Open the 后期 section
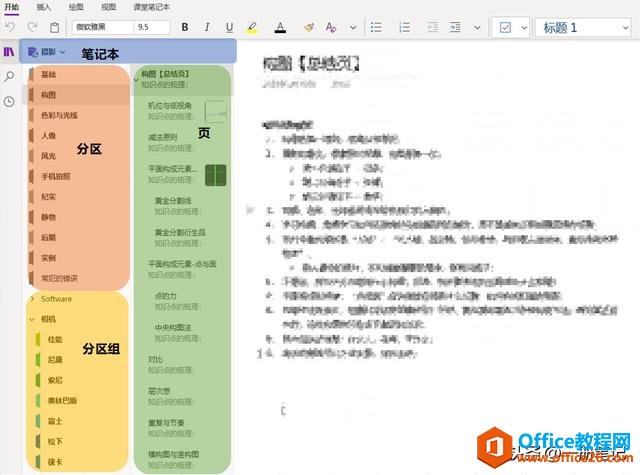Viewport: 640px width, 475px height. (x=80, y=238)
